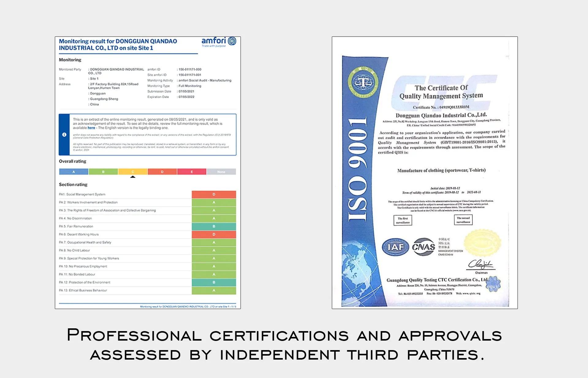Screen dimensions: 588x378
Task: Click the 'PA 11: No Bonded Labour' label
Action: pyautogui.click(x=77, y=274)
